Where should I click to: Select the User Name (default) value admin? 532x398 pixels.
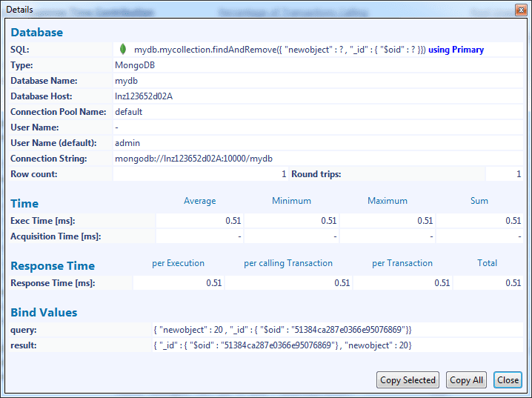click(127, 143)
